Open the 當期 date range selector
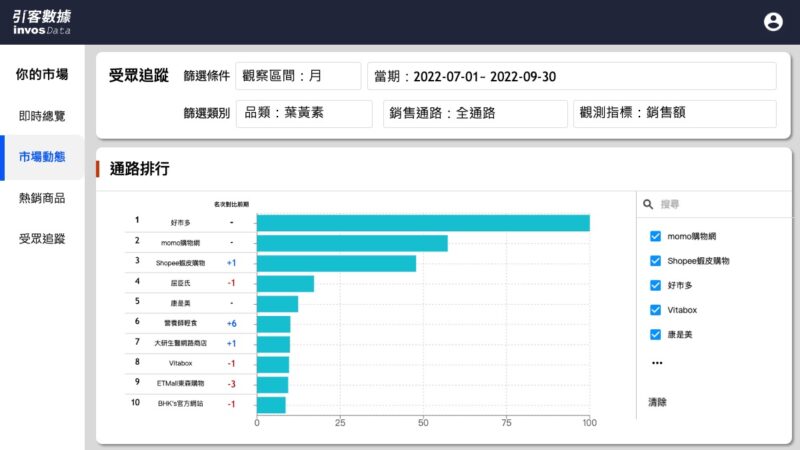 tap(571, 76)
